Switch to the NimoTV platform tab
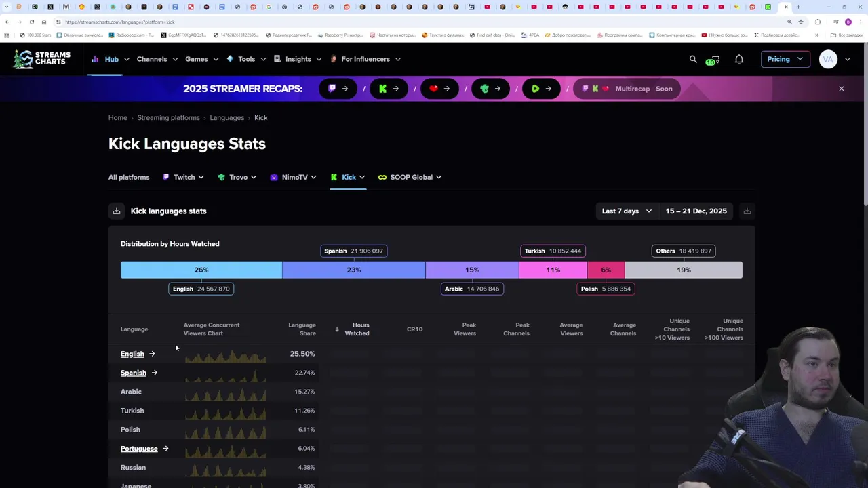 click(x=294, y=177)
